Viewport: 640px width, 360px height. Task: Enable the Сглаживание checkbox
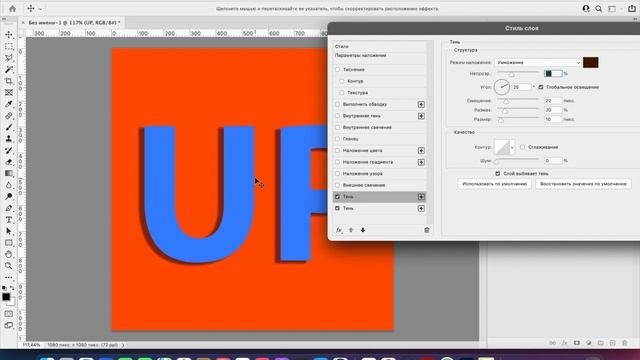click(522, 147)
